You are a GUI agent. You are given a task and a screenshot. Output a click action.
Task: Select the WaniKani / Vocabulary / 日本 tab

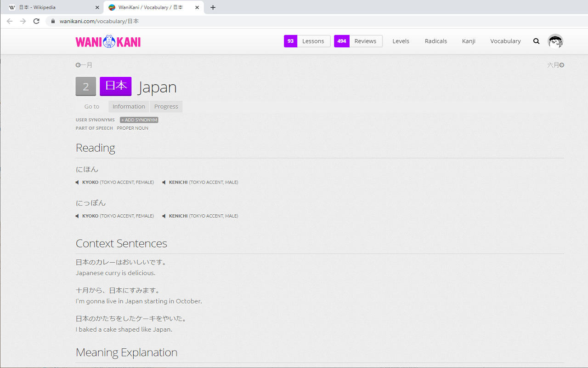click(154, 7)
